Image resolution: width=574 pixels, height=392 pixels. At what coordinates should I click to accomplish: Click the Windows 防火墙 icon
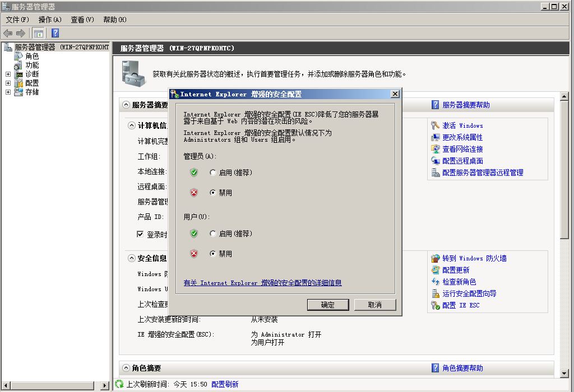point(435,258)
